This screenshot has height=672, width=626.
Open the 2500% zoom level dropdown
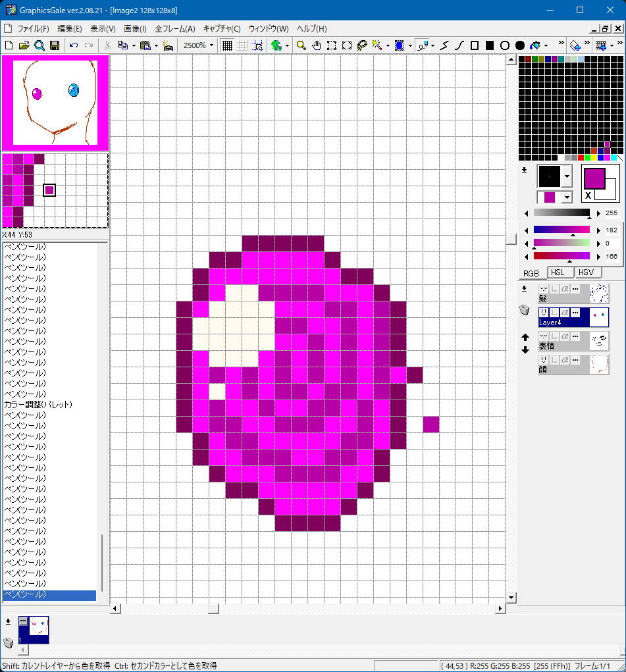pos(211,45)
